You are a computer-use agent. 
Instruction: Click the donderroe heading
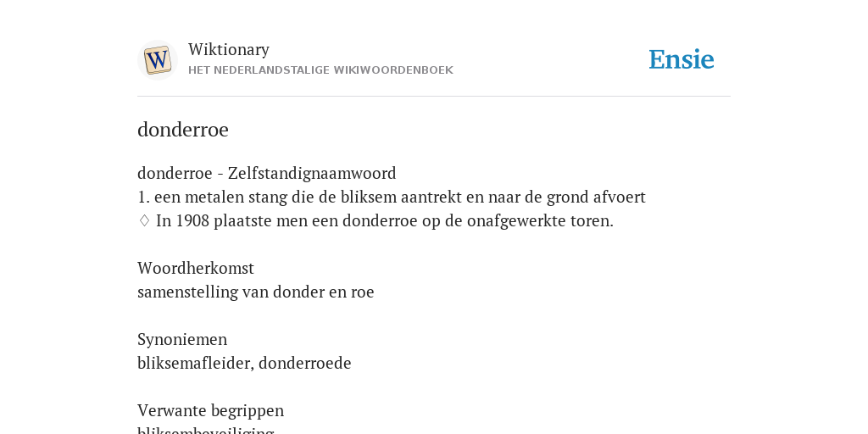point(183,130)
